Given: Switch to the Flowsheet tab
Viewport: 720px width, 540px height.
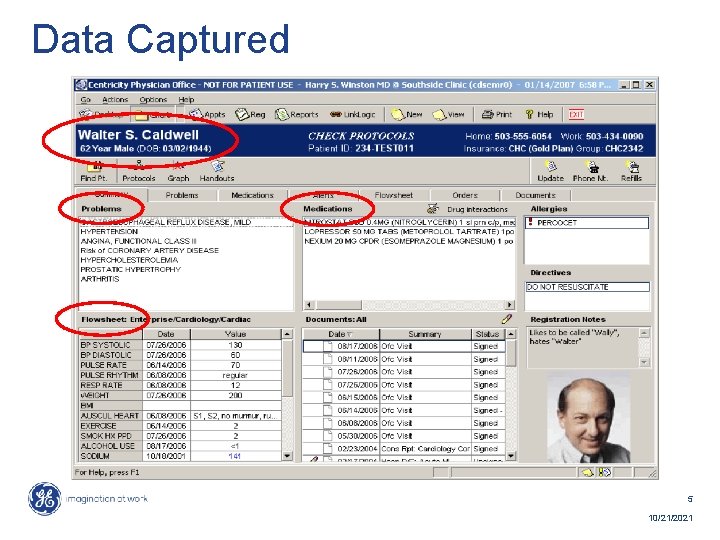Looking at the screenshot, I should coord(394,195).
